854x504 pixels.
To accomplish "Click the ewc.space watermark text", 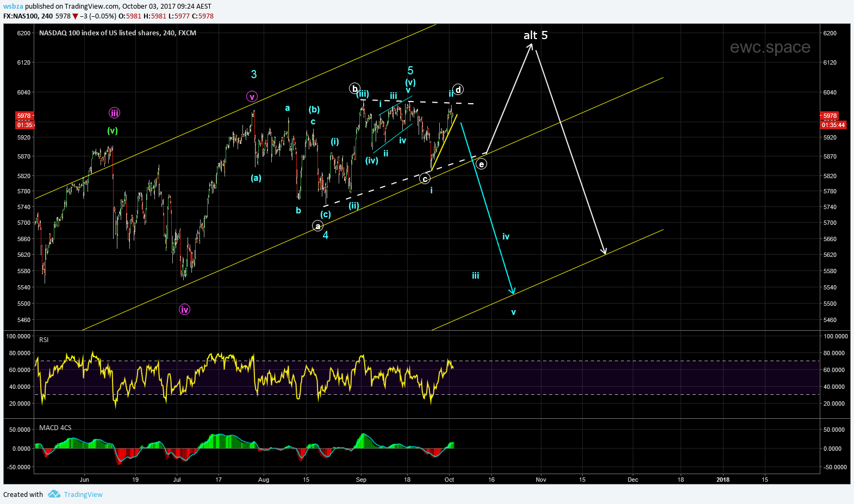I will tap(770, 47).
